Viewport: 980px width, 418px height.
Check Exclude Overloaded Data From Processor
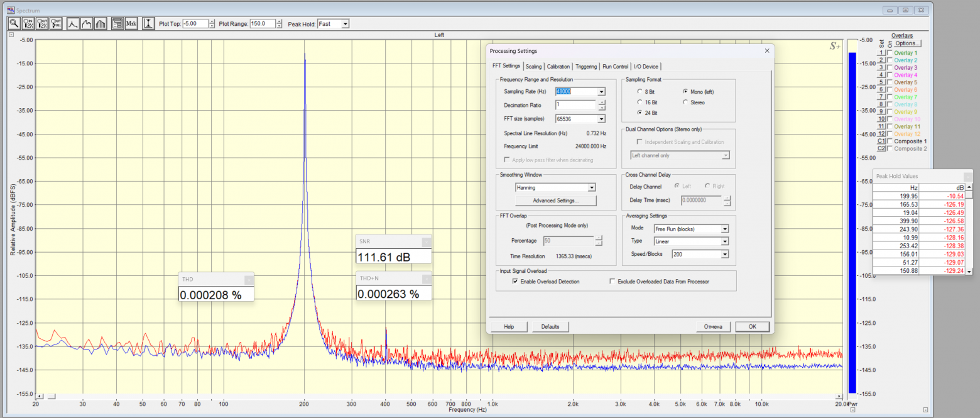tap(612, 282)
